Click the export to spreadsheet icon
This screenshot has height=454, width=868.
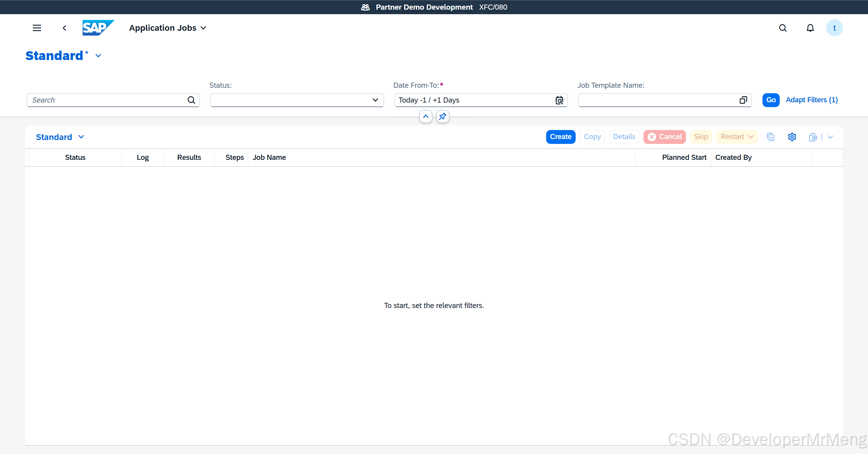tap(813, 137)
